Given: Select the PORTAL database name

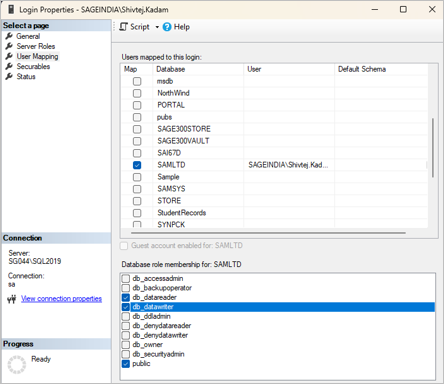Looking at the screenshot, I should (171, 105).
